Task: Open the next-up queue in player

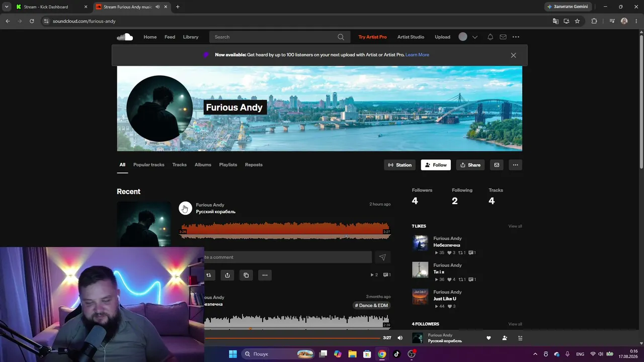Action: [520, 338]
